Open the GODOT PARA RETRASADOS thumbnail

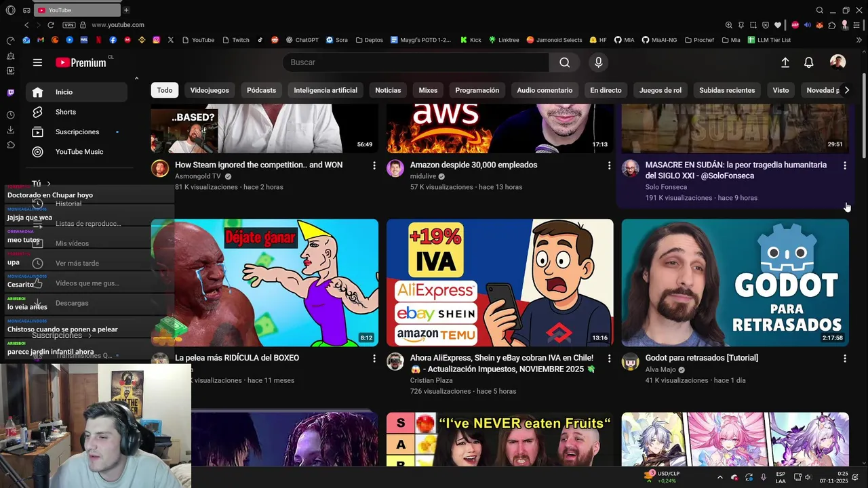(x=735, y=283)
